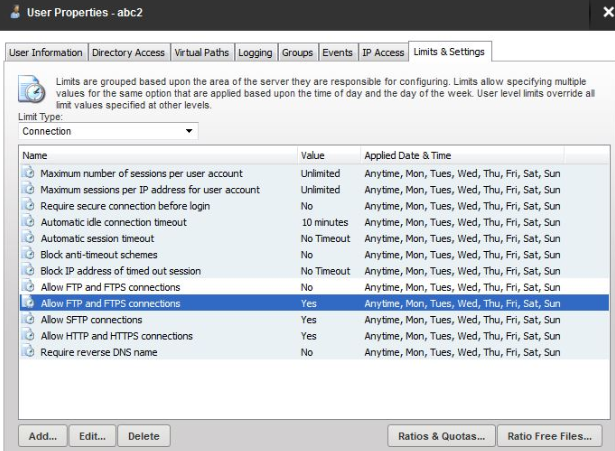Select the Allow HTTP and HTTPS connections row
The image size is (615, 451).
click(x=314, y=336)
